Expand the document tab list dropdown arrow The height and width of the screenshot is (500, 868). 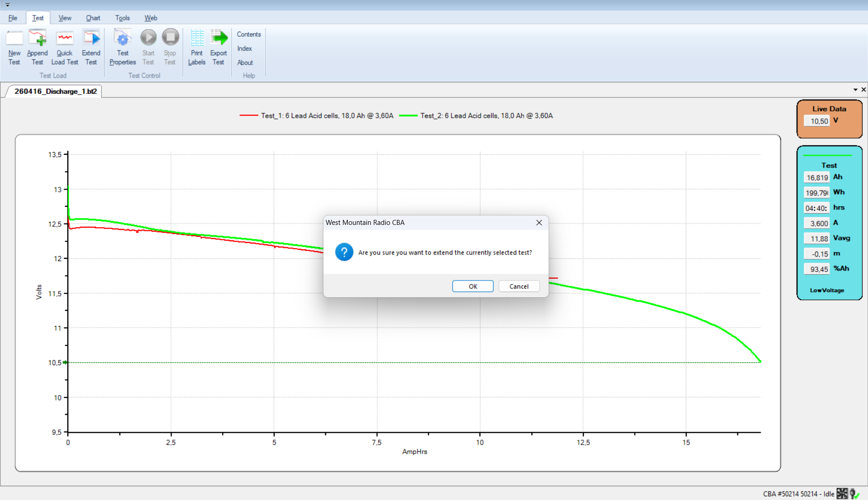click(855, 90)
